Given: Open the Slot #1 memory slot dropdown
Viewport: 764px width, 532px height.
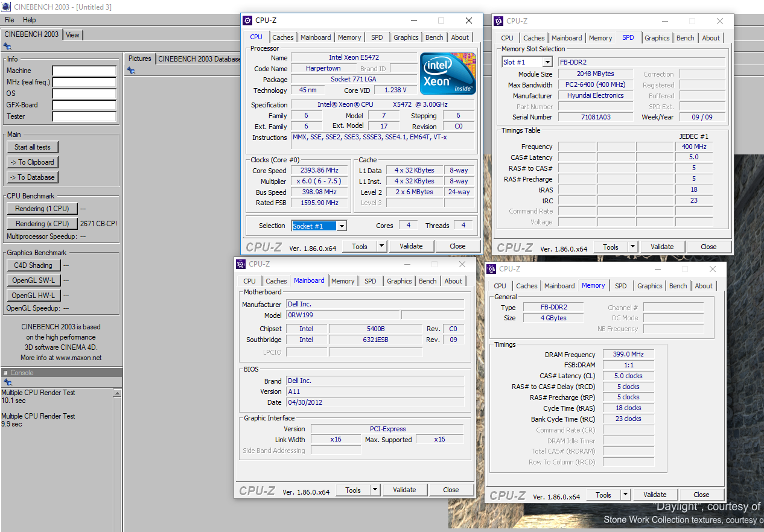Looking at the screenshot, I should 547,62.
